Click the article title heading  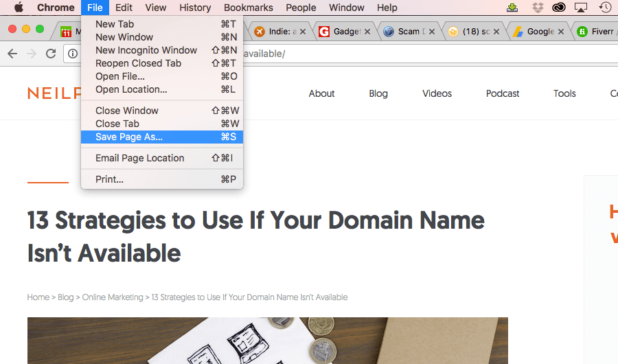(256, 236)
